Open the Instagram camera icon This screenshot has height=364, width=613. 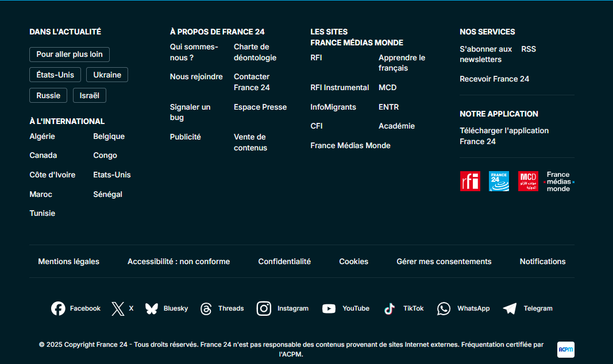click(x=264, y=309)
